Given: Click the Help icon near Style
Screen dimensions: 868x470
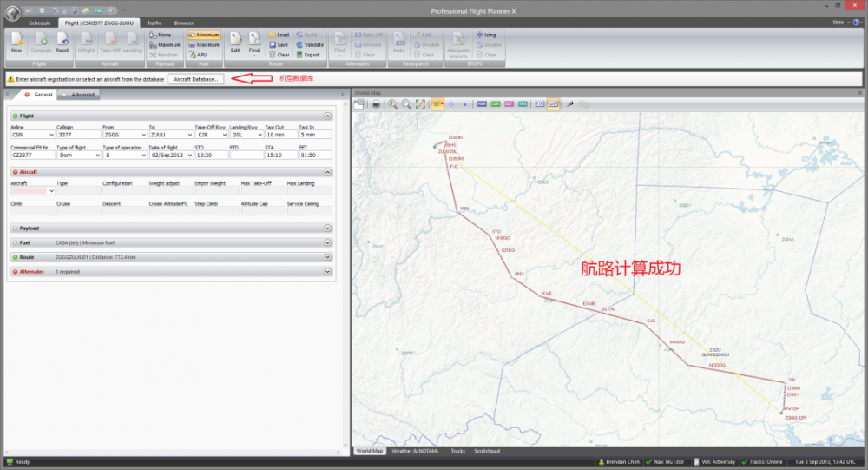Looking at the screenshot, I should (857, 23).
